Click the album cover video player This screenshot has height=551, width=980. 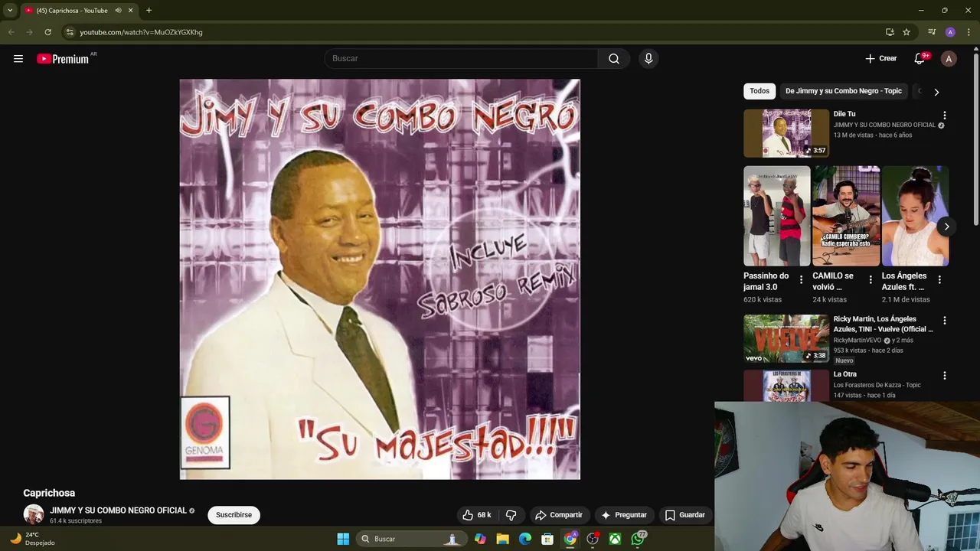tap(380, 279)
